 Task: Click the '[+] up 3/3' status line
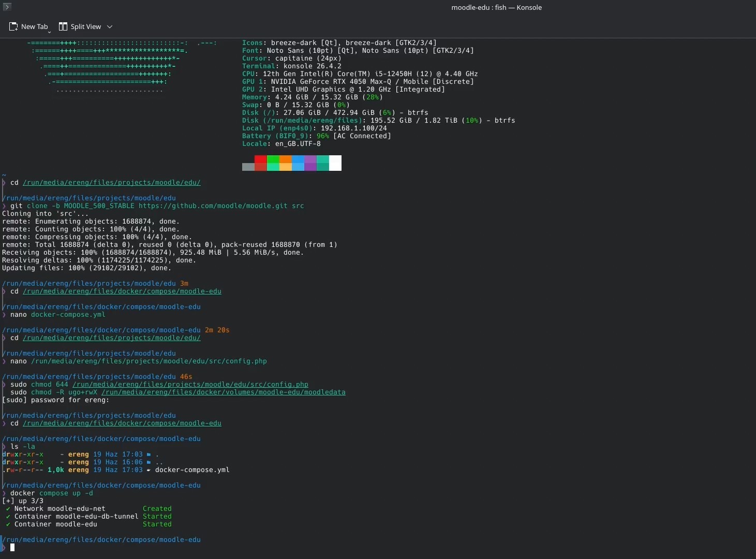coord(23,501)
